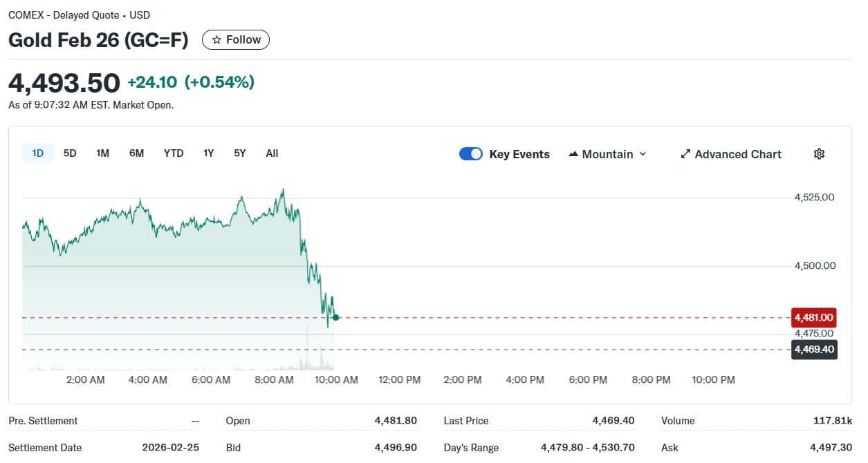Open chart settings gear icon
The width and height of the screenshot is (868, 463).
tap(819, 154)
